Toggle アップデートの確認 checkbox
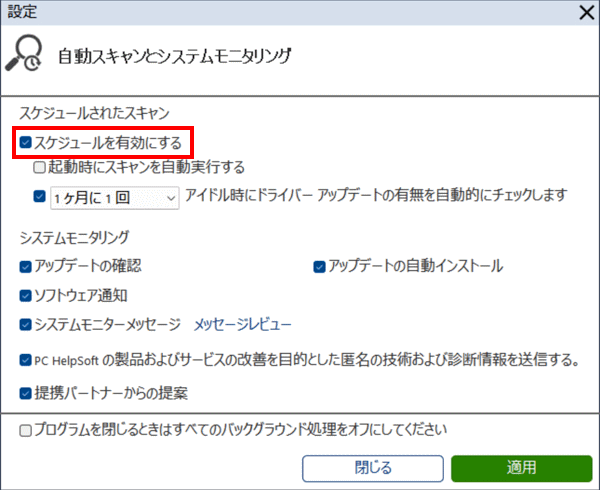This screenshot has width=600, height=490. 26,267
